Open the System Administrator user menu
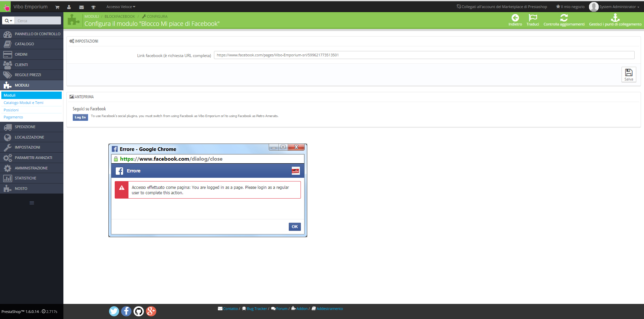The width and height of the screenshot is (644, 319). coord(619,7)
